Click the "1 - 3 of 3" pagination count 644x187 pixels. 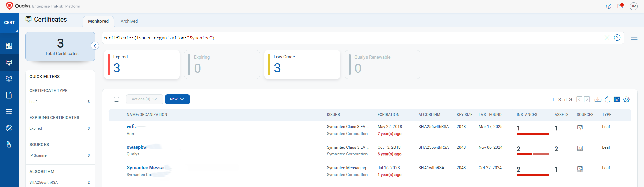click(x=562, y=100)
